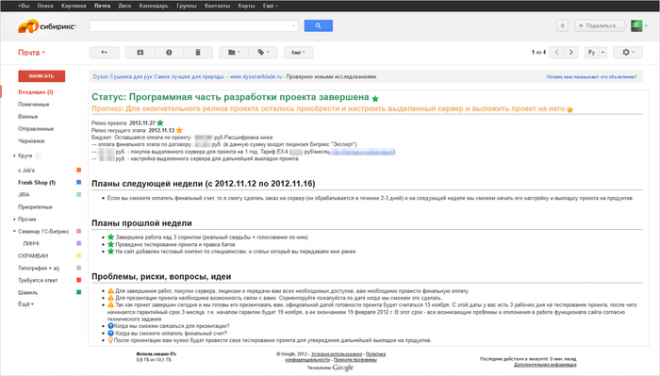Click the green star after date 2012.11.27
660x376 pixels.
pyautogui.click(x=160, y=123)
